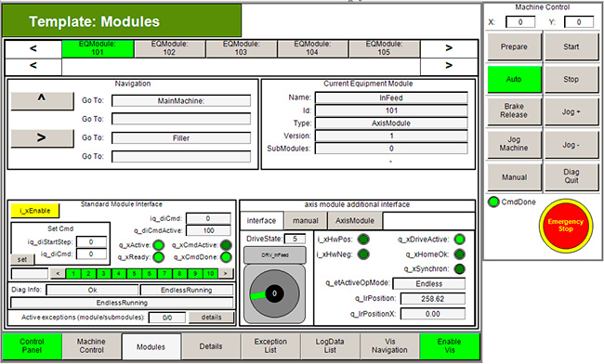Click the q_xHomeOk status LED
This screenshot has height=364, width=604.
(459, 254)
